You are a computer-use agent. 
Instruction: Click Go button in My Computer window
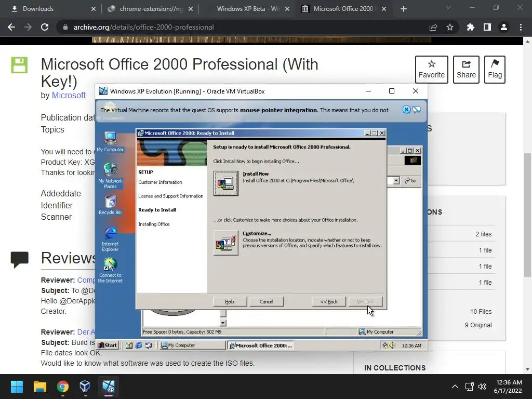tap(411, 180)
